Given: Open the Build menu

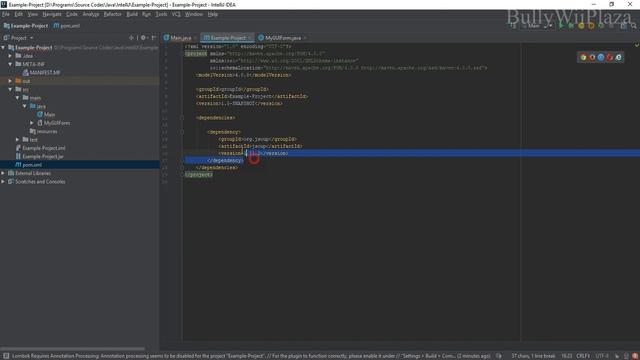Looking at the screenshot, I should [132, 14].
